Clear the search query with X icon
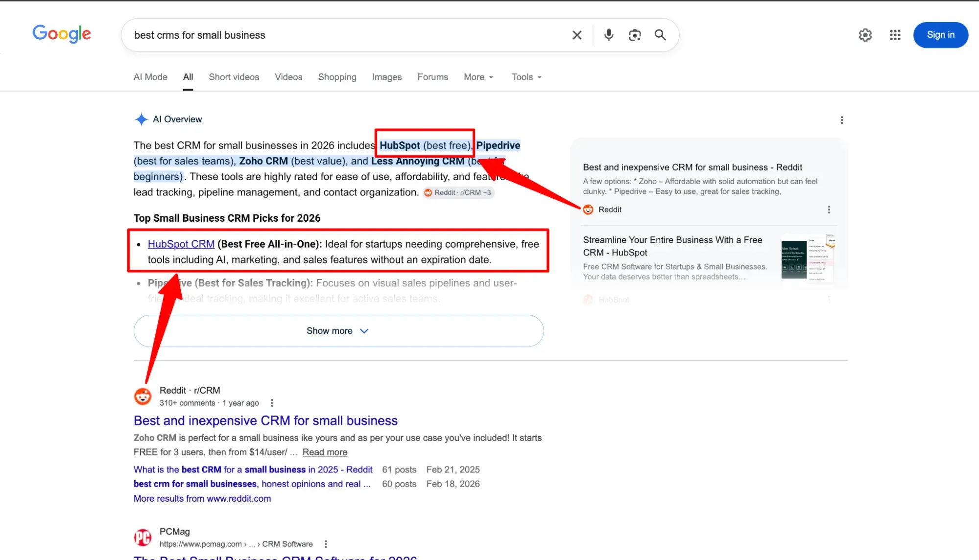This screenshot has width=979, height=560. pos(577,35)
